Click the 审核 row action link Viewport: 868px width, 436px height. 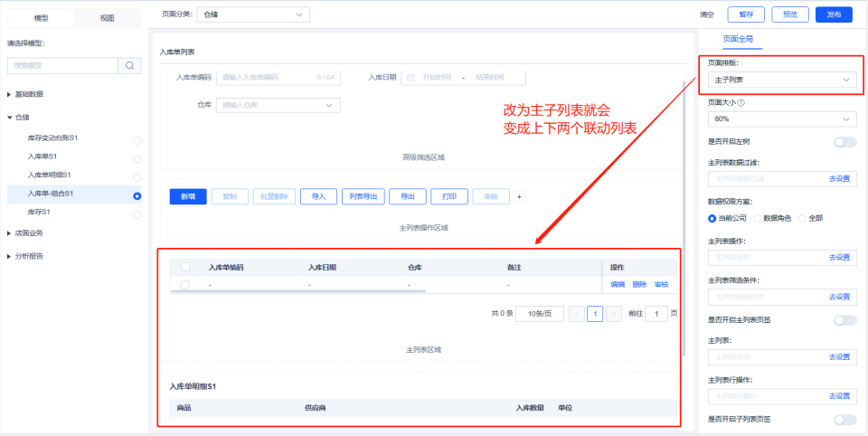point(661,285)
